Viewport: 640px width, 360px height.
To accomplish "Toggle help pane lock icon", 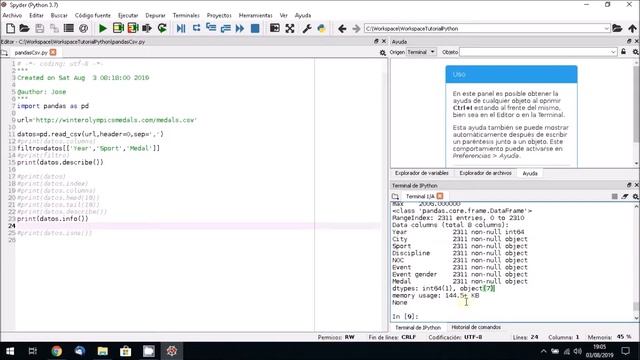I will 623,52.
